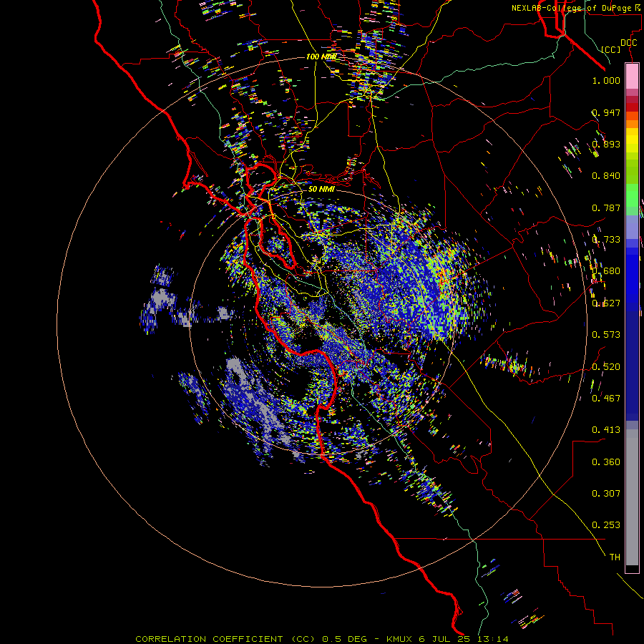644x644 pixels.
Task: Click the 0.253 scale label
Action: [x=606, y=525]
